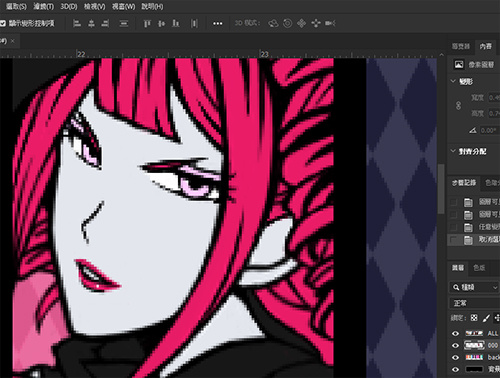Select the second history state row

coord(474,214)
